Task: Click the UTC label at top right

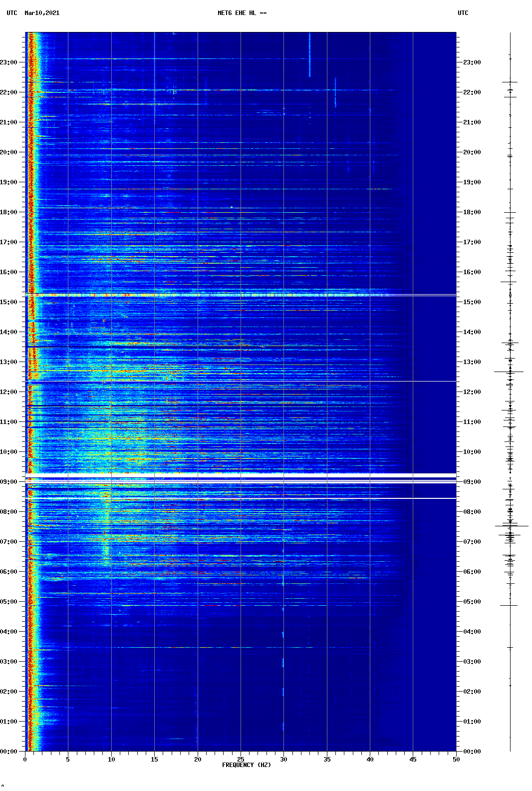Action: click(463, 13)
